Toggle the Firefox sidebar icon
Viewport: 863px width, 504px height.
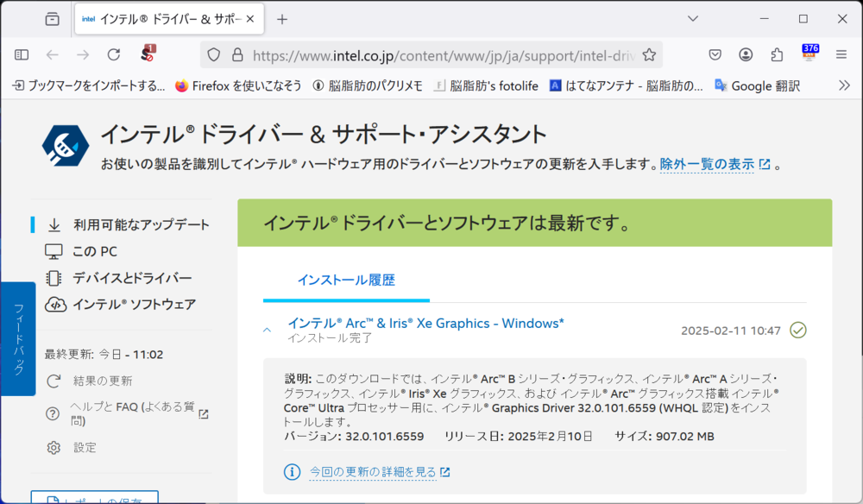(x=22, y=54)
